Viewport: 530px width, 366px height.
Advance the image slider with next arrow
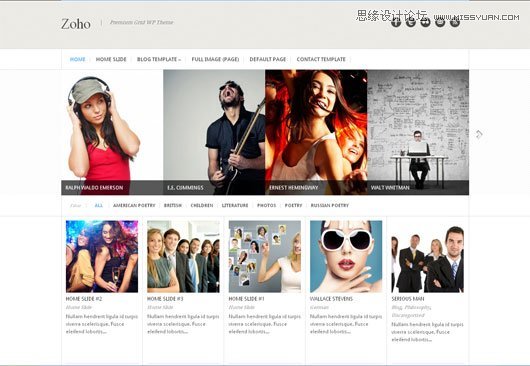coord(479,135)
